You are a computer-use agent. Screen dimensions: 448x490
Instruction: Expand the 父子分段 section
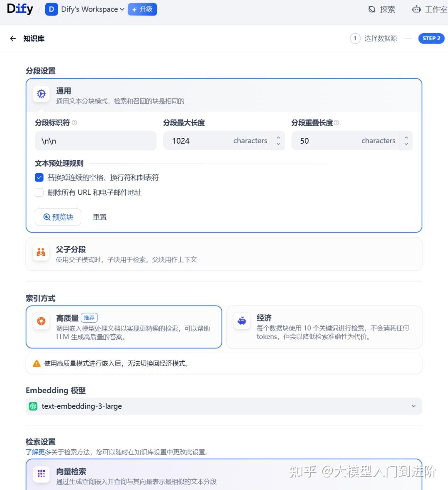tap(224, 254)
